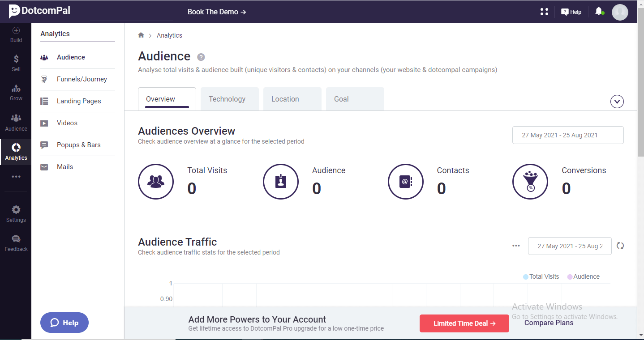Screen dimensions: 644x340
Task: Click Book The Demo link
Action: tap(217, 12)
